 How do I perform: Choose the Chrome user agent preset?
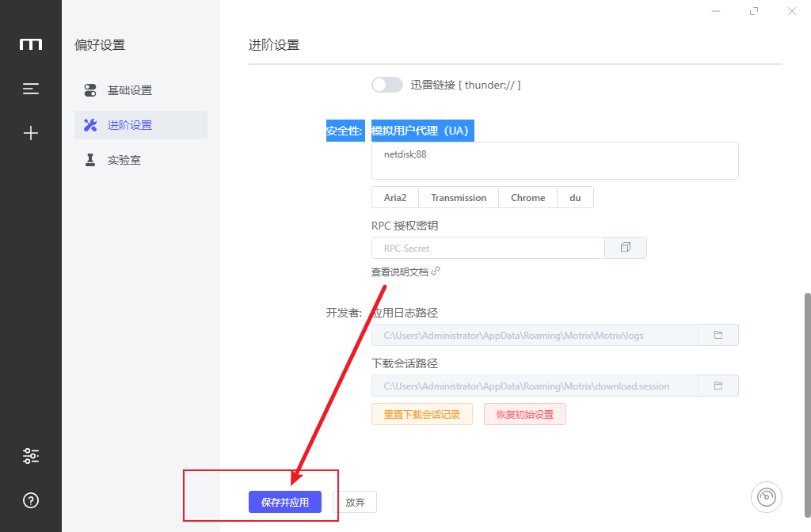tap(527, 197)
